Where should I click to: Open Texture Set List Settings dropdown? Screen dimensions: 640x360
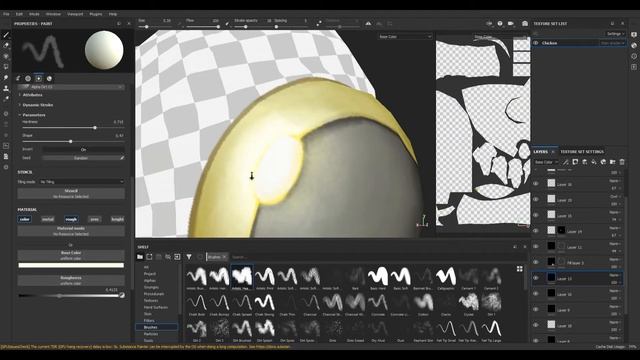click(616, 34)
